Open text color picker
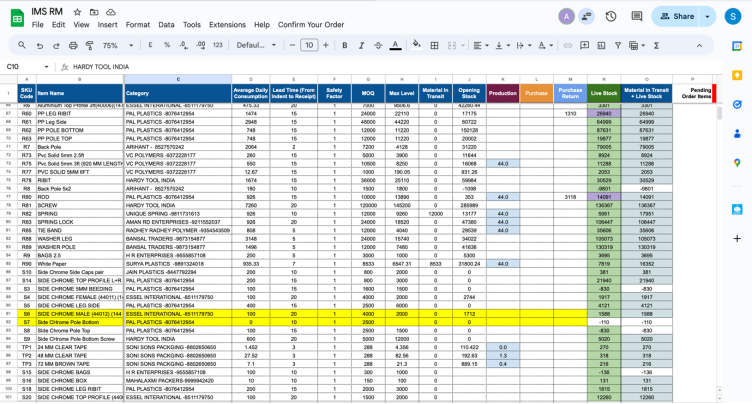Viewport: 752px width, 404px height. click(x=395, y=46)
